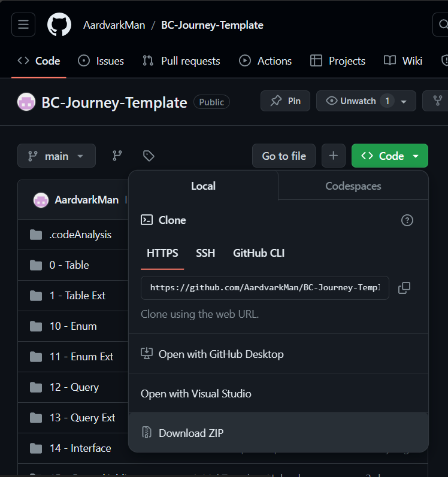This screenshot has height=477, width=448.
Task: Open the 0 - Table folder
Action: coord(69,265)
